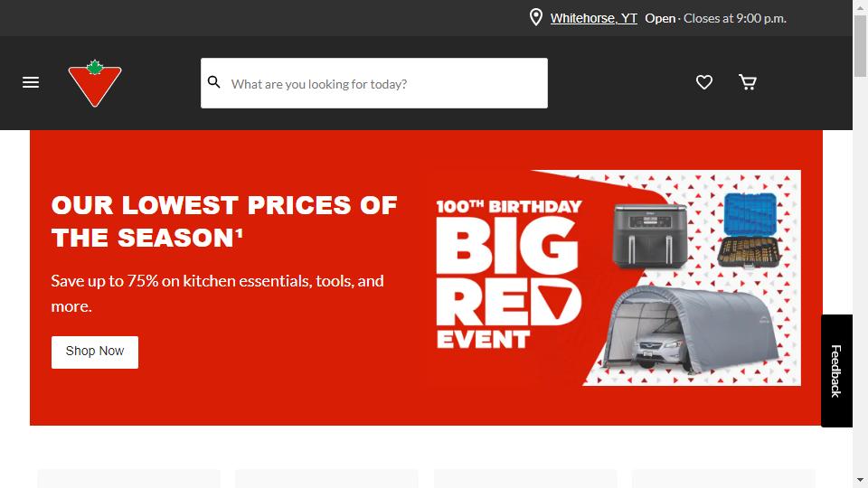Viewport: 868px width, 488px height.
Task: Open the Feedback side tab
Action: pyautogui.click(x=836, y=371)
